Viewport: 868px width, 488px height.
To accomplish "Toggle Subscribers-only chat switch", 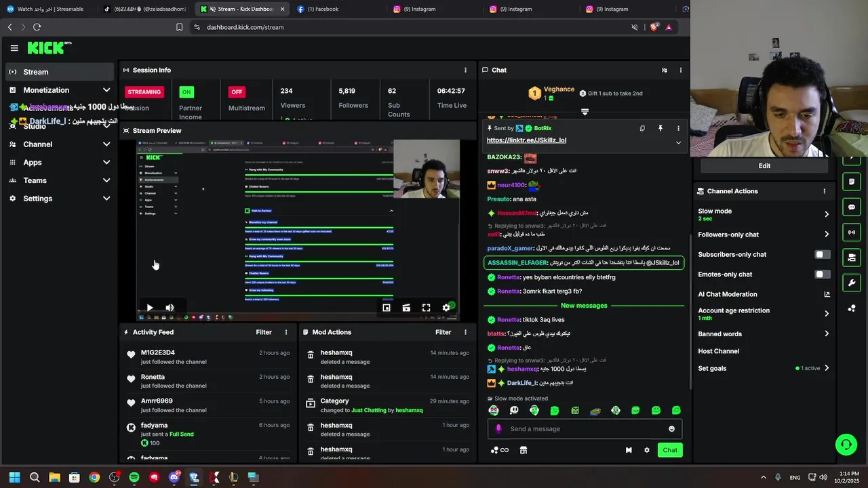I will (x=822, y=254).
